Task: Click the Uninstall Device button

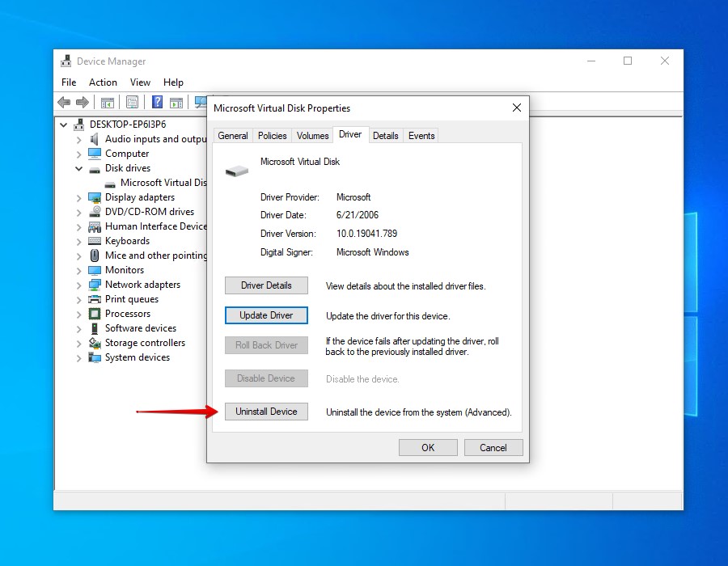Action: pyautogui.click(x=266, y=412)
